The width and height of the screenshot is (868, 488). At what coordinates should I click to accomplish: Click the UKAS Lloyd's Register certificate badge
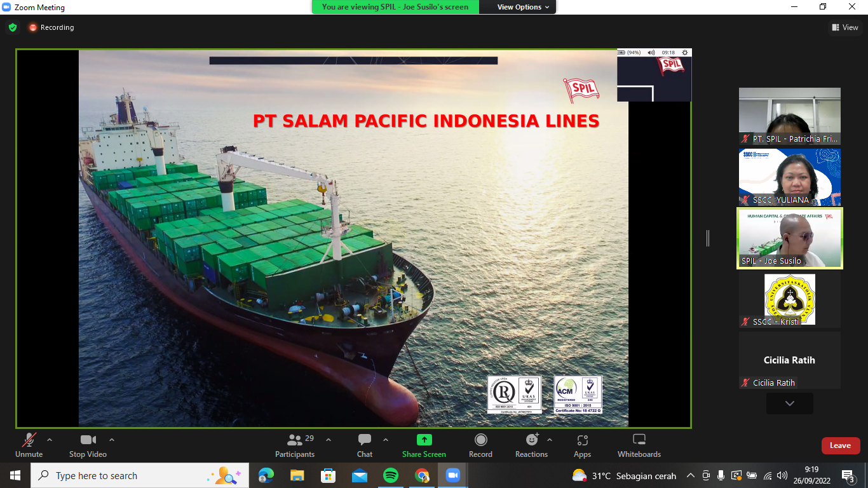pos(515,395)
